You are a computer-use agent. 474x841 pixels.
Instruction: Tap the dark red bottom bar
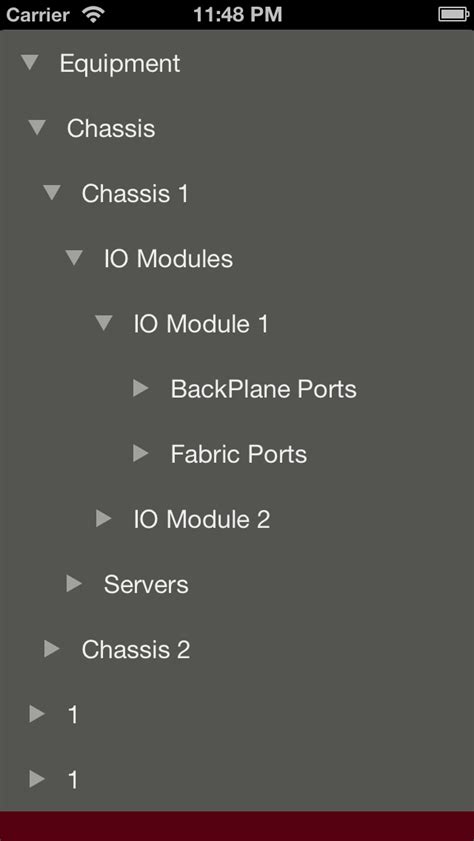pos(237,826)
